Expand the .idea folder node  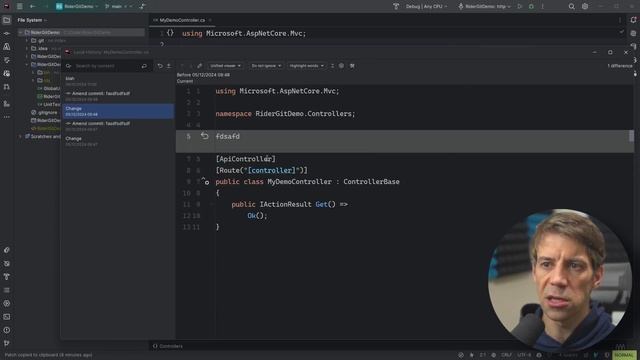pyautogui.click(x=27, y=49)
